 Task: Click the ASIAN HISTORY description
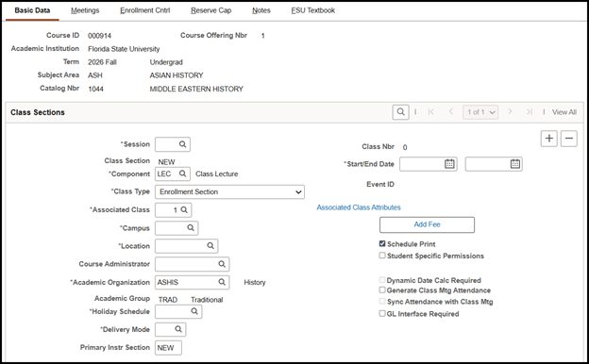point(177,75)
